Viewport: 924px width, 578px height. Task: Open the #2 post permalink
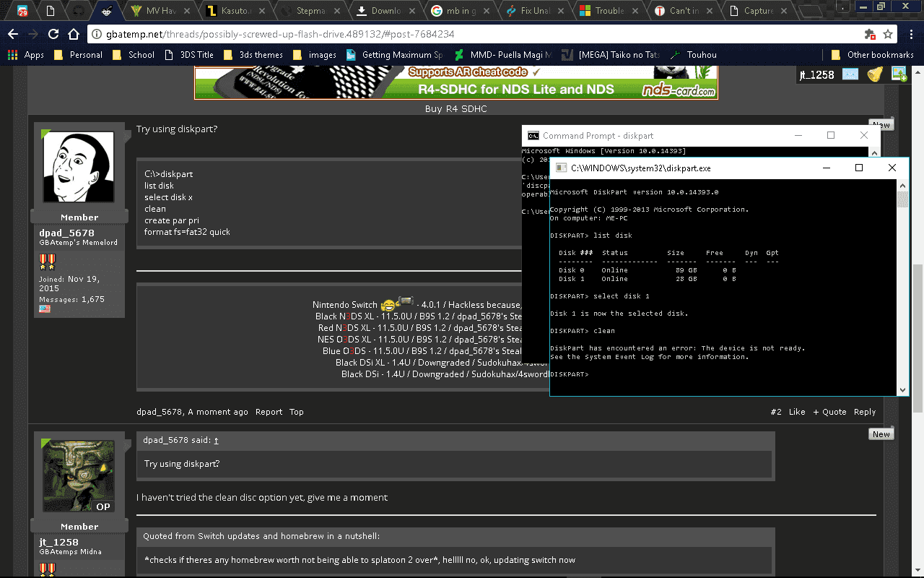tap(776, 412)
